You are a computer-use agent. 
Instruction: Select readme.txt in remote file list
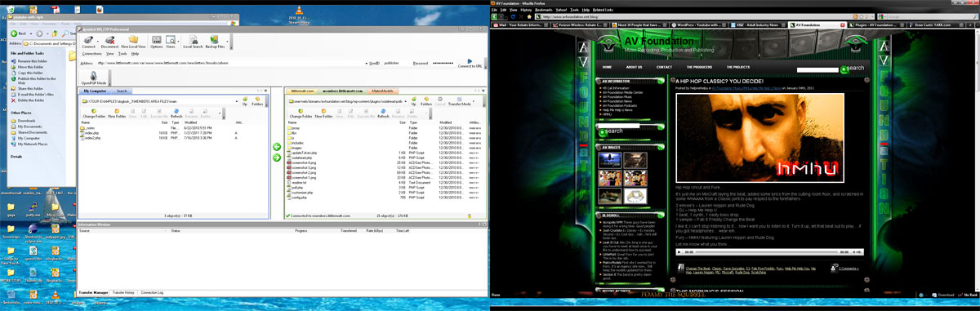click(297, 183)
